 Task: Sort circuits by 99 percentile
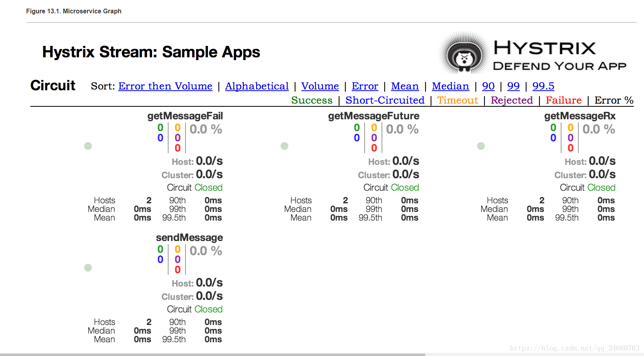point(514,86)
